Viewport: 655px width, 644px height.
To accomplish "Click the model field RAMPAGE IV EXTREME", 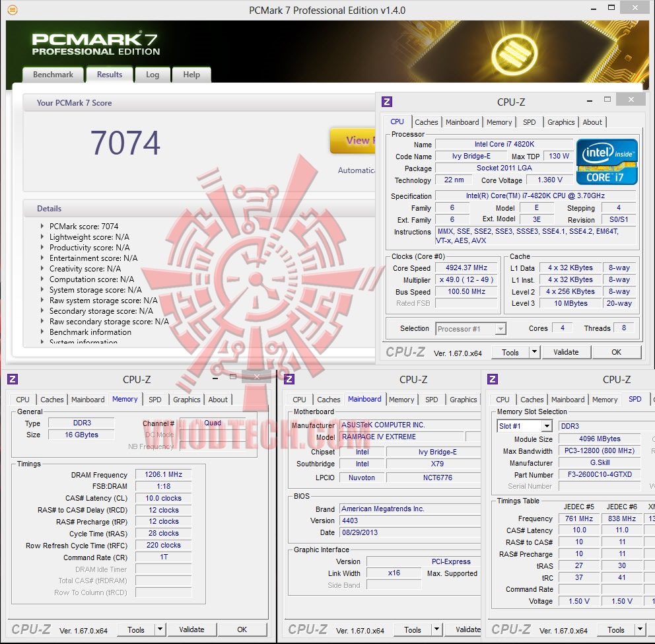I will 401,437.
